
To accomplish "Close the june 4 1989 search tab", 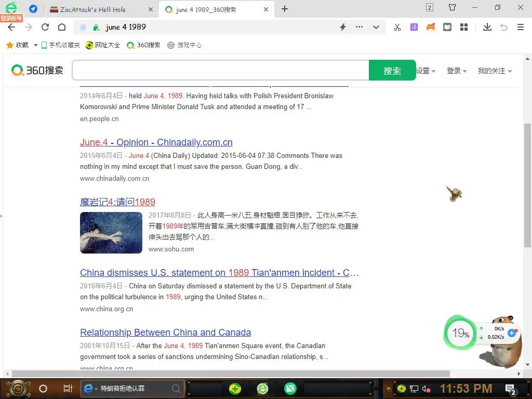I will coord(266,9).
